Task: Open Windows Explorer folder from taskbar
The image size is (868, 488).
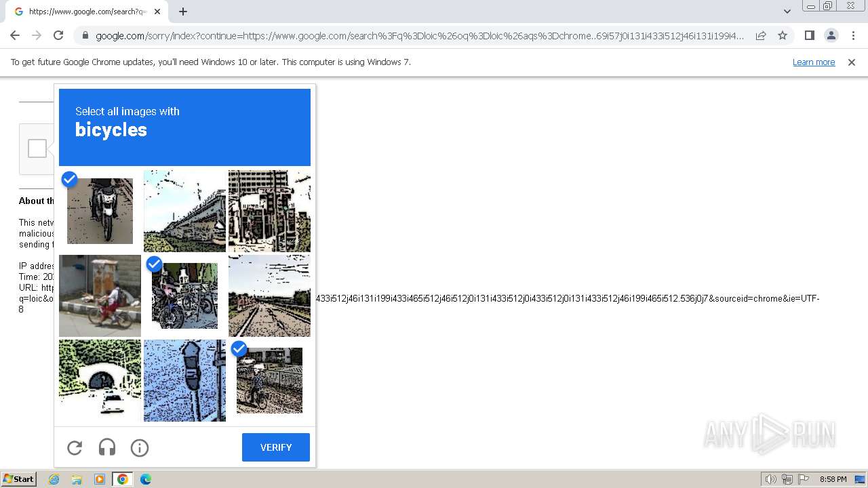Action: click(77, 479)
